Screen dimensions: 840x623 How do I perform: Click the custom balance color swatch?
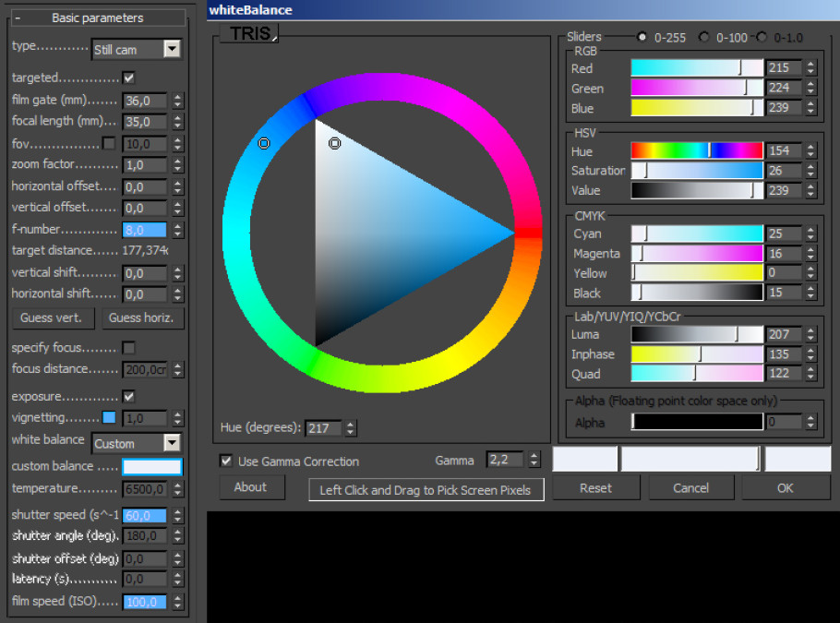click(152, 467)
